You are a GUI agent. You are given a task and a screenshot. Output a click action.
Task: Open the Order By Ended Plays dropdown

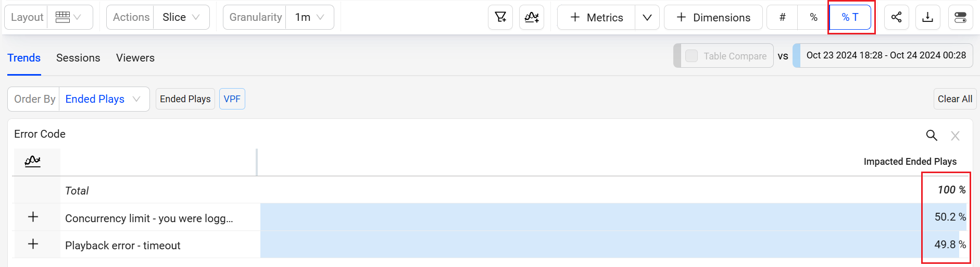click(x=104, y=99)
